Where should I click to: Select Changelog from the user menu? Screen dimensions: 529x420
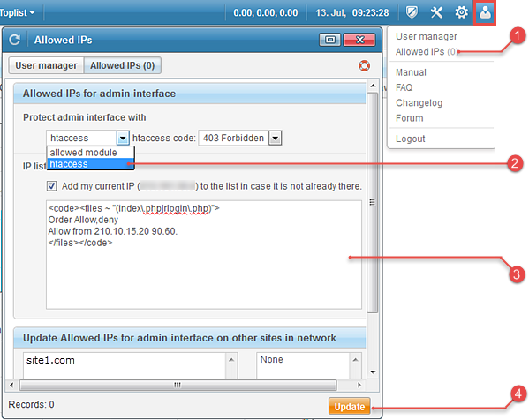click(x=419, y=103)
